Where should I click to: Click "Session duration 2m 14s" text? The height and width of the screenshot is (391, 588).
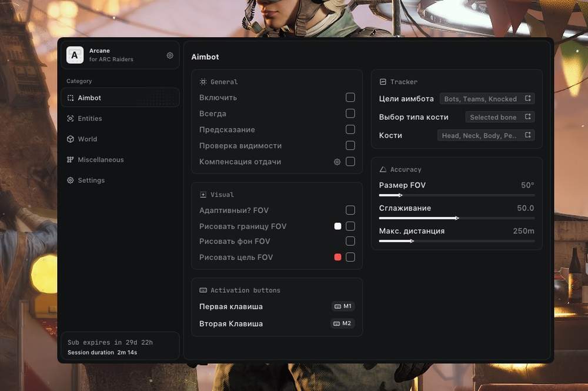point(102,352)
